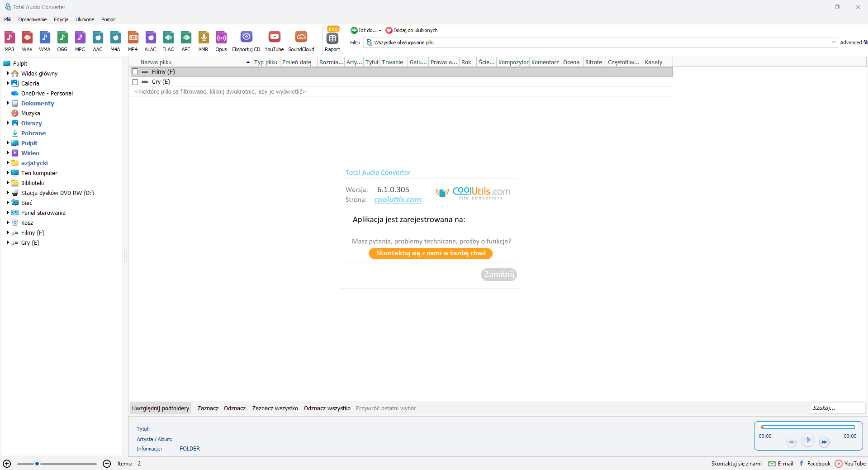Screen dimensions: 868x470
Task: Open Facebook link in status bar
Action: click(815, 464)
